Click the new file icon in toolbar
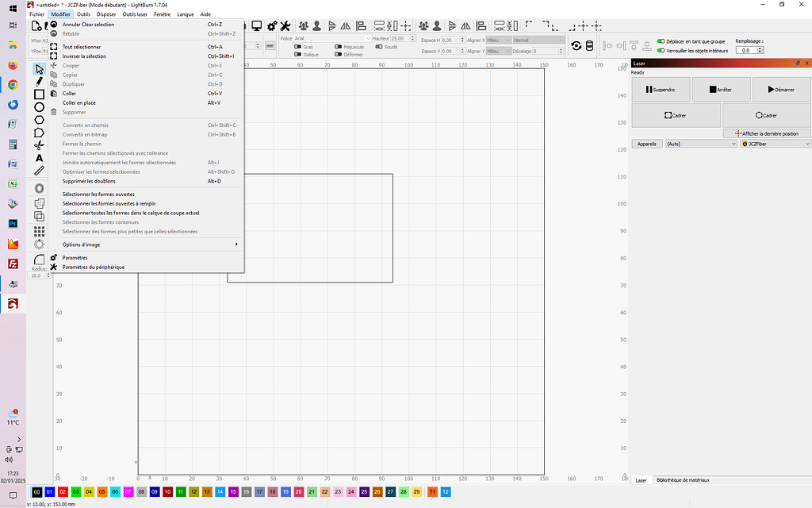 coord(36,26)
